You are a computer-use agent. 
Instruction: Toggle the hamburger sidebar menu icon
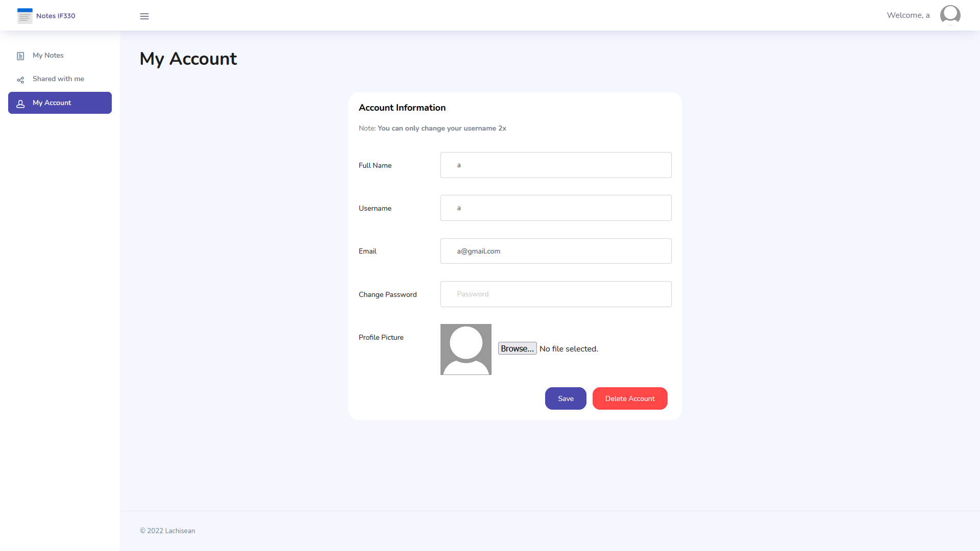pos(144,16)
